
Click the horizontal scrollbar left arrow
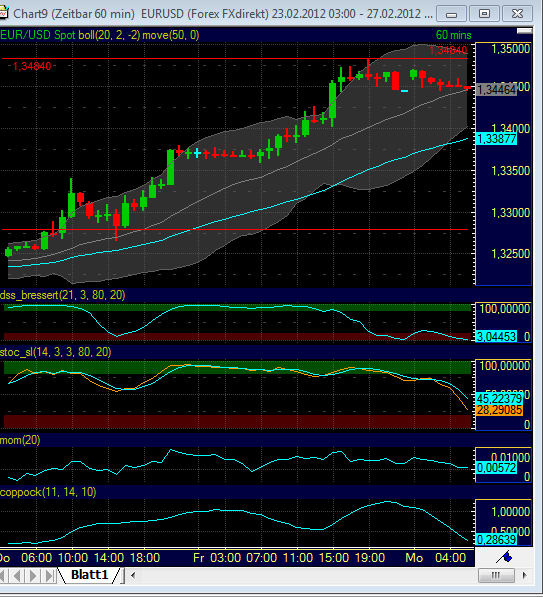pyautogui.click(x=133, y=575)
